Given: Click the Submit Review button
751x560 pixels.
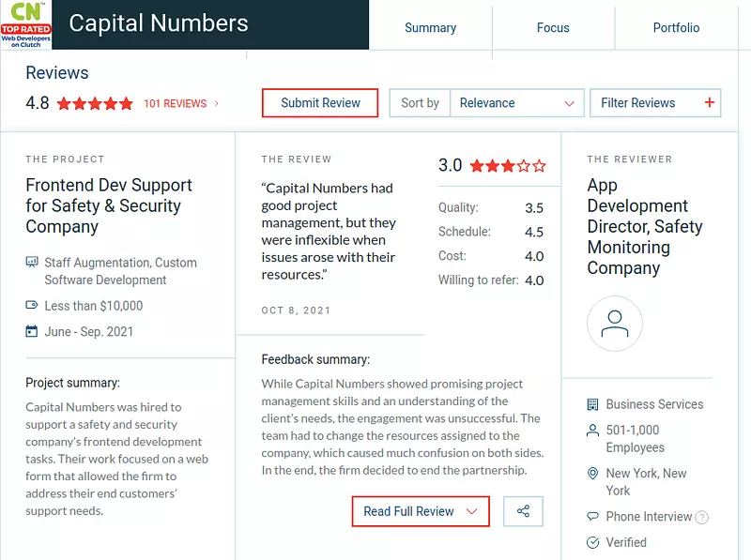Looking at the screenshot, I should pos(320,103).
